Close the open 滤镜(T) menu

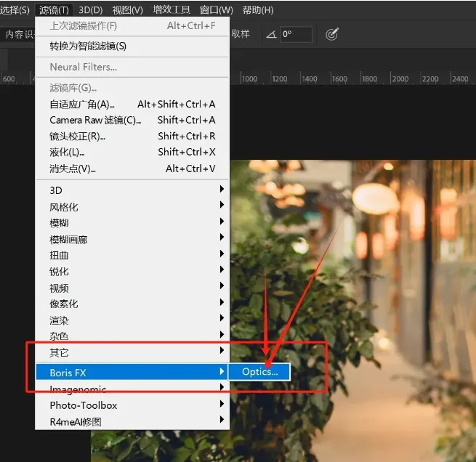pyautogui.click(x=54, y=10)
